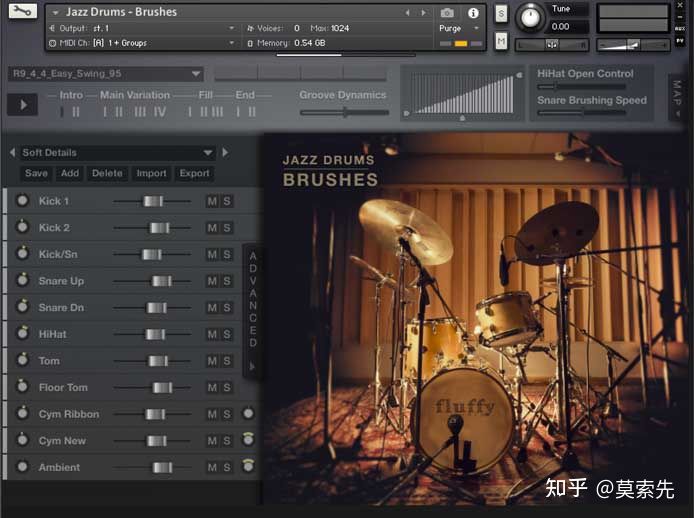Expand the ADVANCED side panel
The image size is (694, 518).
252,311
